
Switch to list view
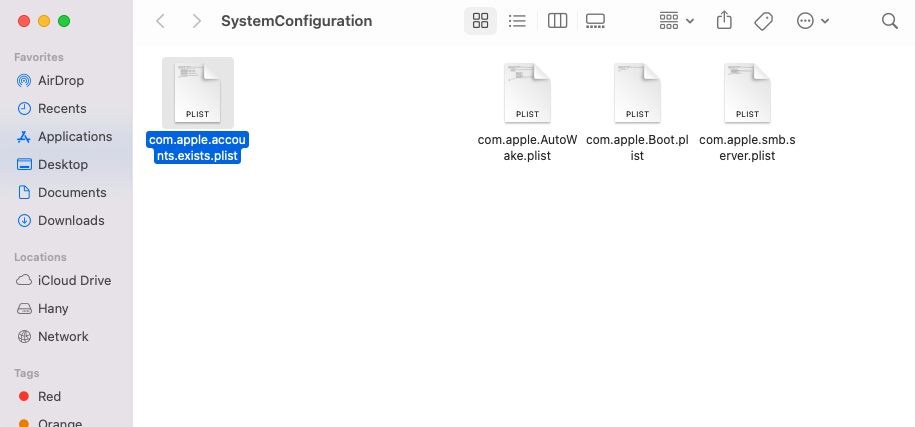click(x=517, y=22)
